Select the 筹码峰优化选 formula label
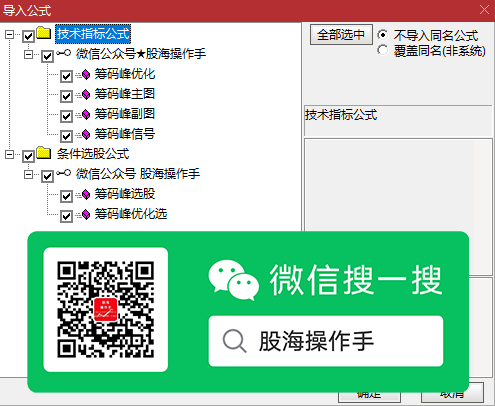Viewport: 495px width, 406px height. point(131,214)
